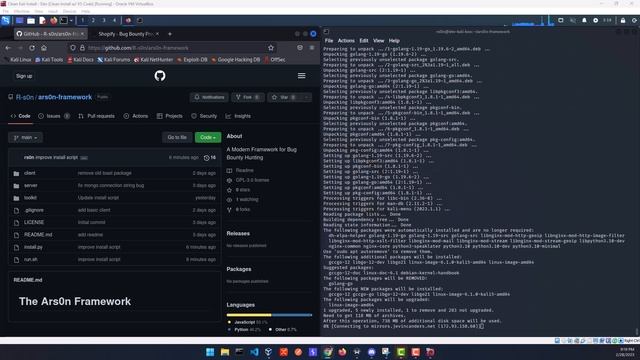Go back in Firefox
This screenshot has height=360, width=640.
pyautogui.click(x=8, y=48)
